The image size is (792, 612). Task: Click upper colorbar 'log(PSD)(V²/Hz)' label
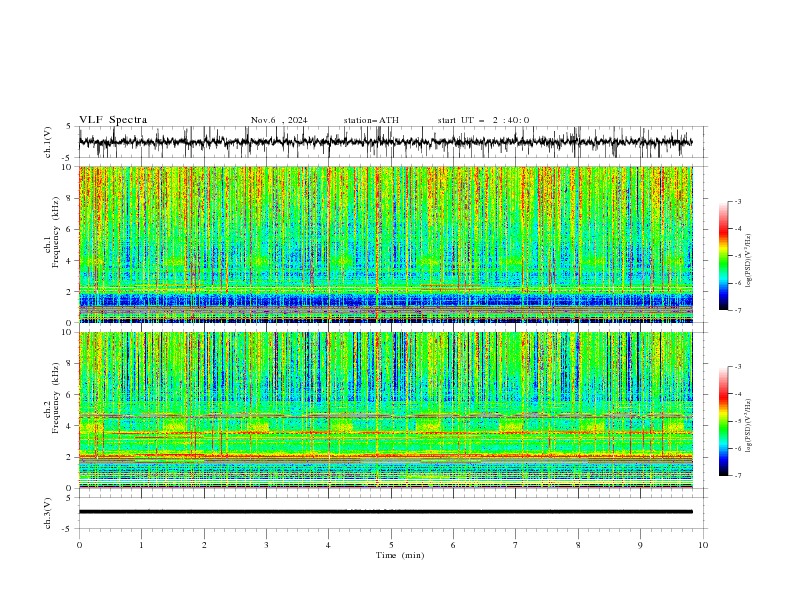749,261
